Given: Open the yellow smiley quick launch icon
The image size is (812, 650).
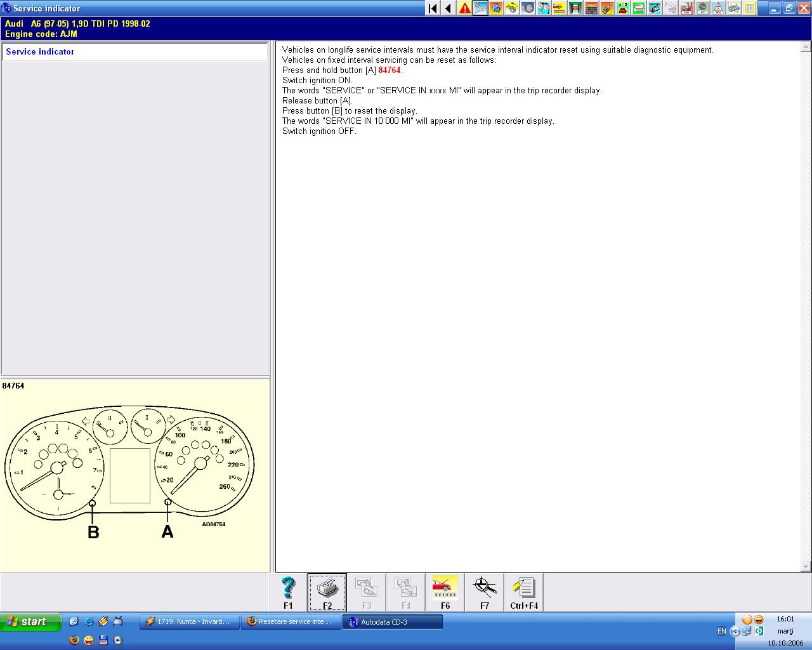Looking at the screenshot, I should 89,640.
